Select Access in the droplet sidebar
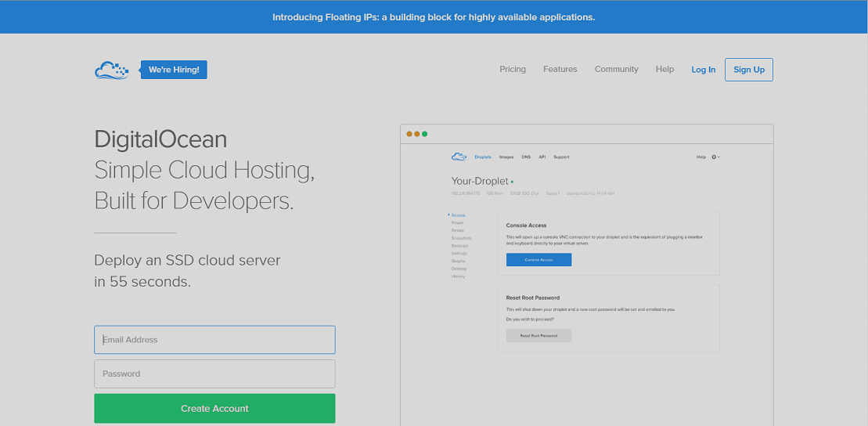 (x=458, y=215)
